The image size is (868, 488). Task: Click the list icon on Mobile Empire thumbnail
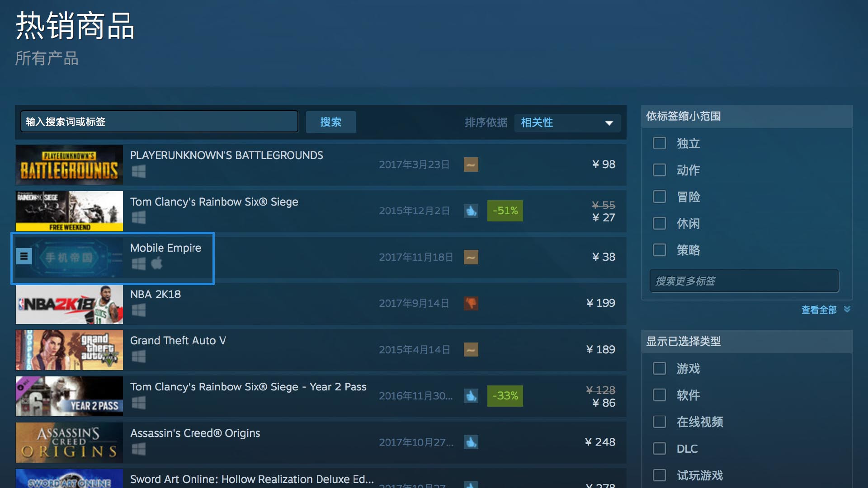(x=24, y=257)
